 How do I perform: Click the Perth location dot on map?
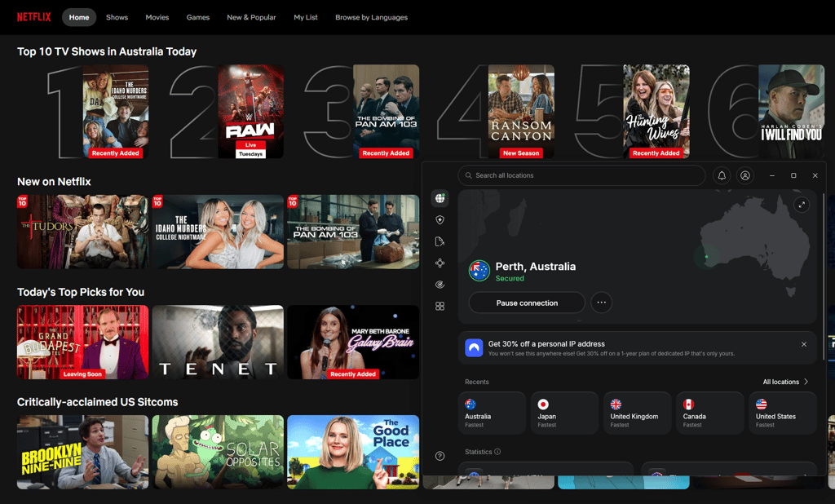coord(707,257)
